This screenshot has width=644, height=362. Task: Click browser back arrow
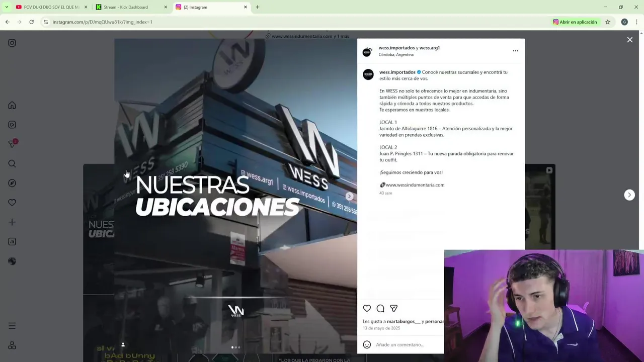(x=8, y=22)
